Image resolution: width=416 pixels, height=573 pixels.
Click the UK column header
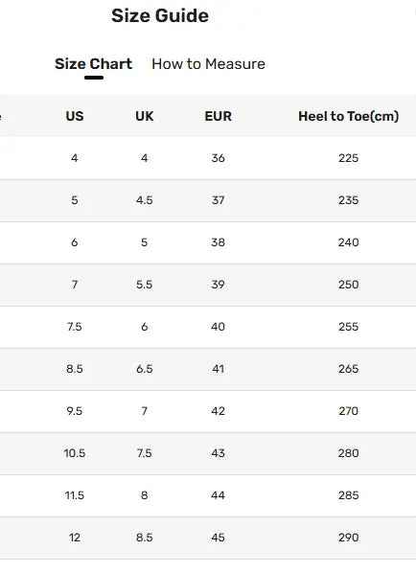(144, 116)
